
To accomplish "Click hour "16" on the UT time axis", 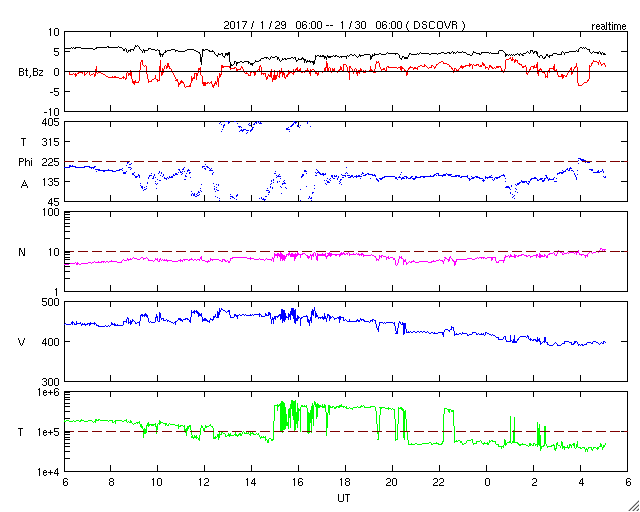I will pos(298,482).
